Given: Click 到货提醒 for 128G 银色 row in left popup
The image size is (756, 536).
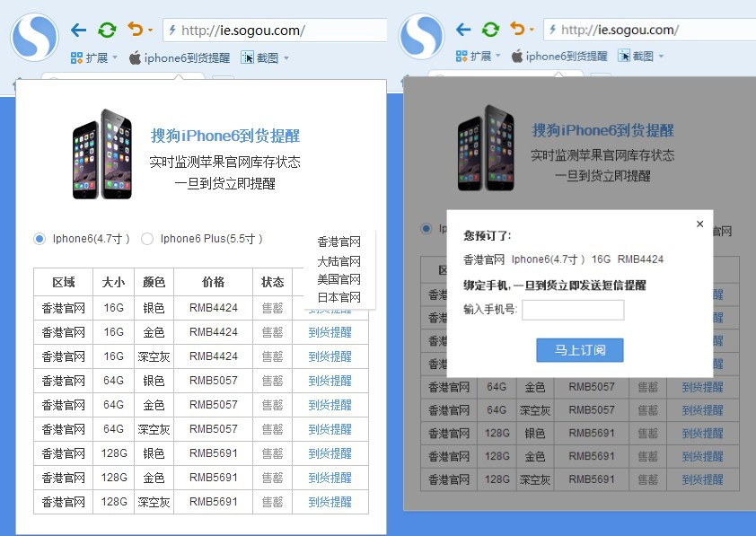Looking at the screenshot, I should coord(330,453).
